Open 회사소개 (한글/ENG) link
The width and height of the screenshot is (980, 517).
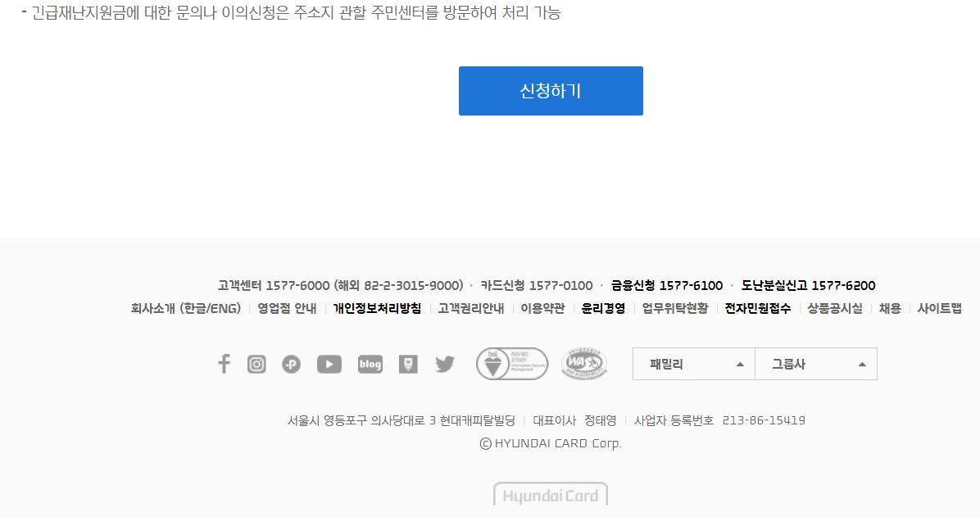(x=186, y=308)
